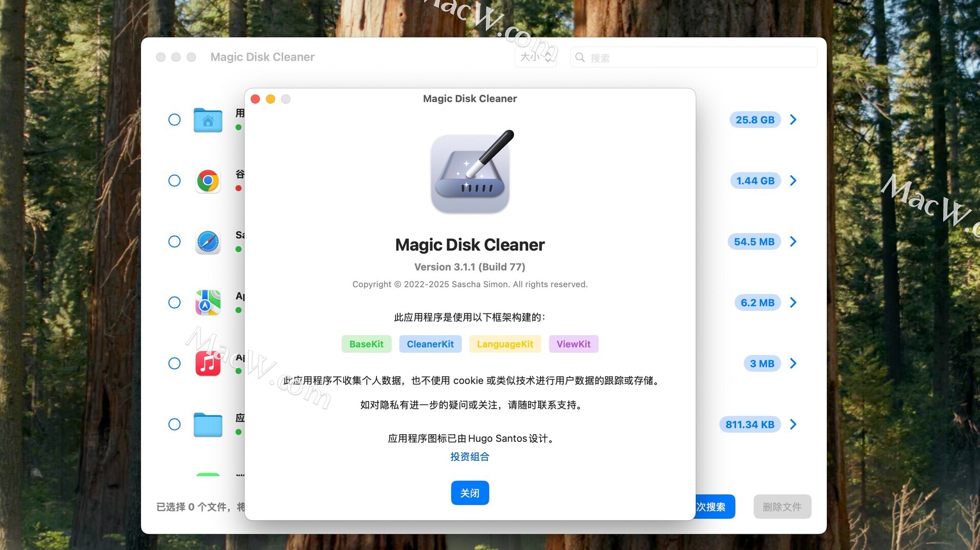Click the 1.44 GB size badge
The height and width of the screenshot is (550, 980).
pos(755,181)
